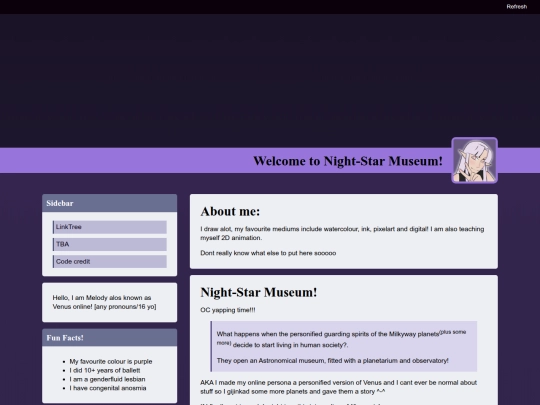Screen dimensions: 540x405
Task: Click 'They open an Astronomical museum' quote line
Action: coord(332,361)
